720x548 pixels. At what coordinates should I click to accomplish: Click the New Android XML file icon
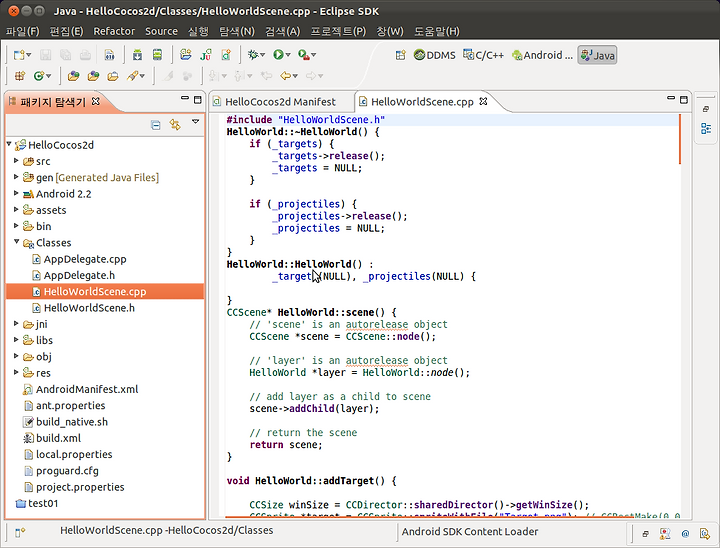tap(226, 55)
